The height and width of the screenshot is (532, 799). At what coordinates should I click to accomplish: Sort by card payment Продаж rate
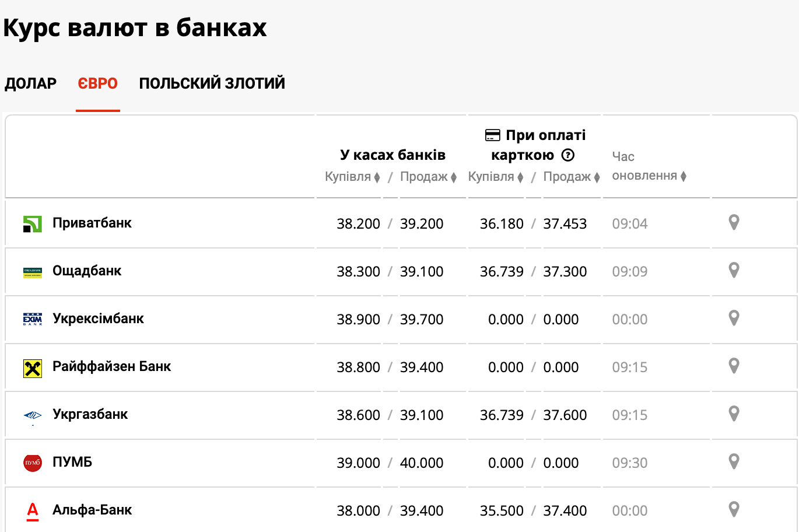click(572, 177)
